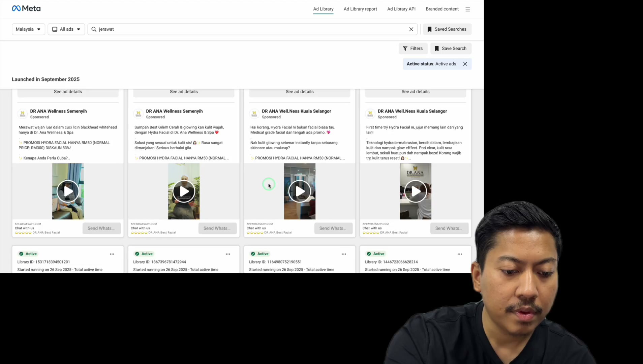Open more options for Library ID 1446723066628214

point(460,254)
